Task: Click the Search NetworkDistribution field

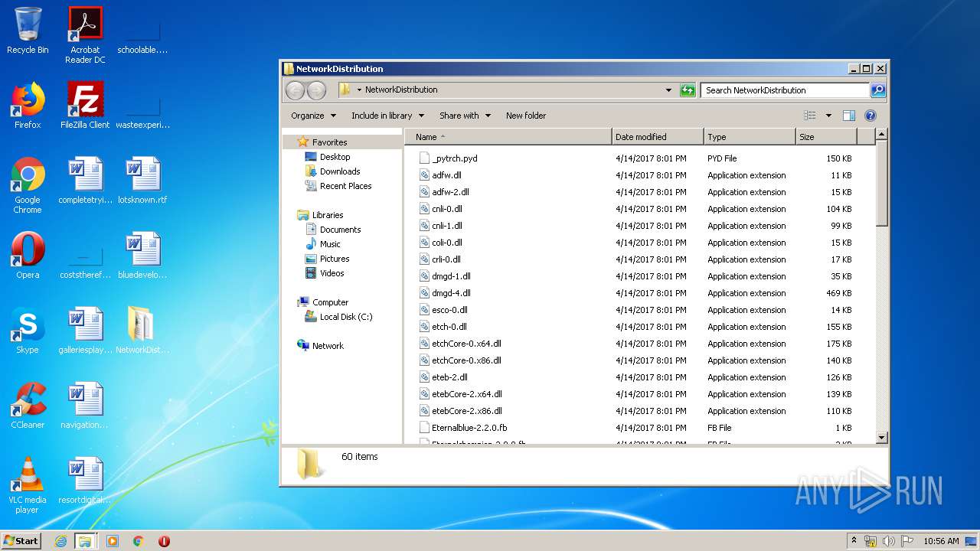Action: [786, 90]
